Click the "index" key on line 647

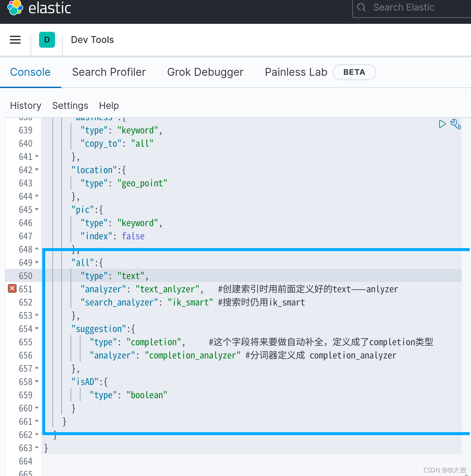coord(97,236)
